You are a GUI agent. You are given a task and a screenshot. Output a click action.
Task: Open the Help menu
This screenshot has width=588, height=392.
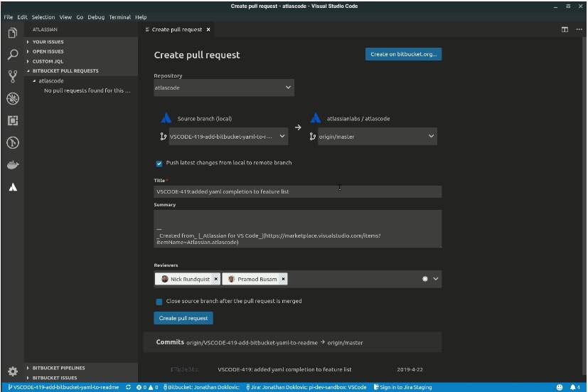point(141,17)
